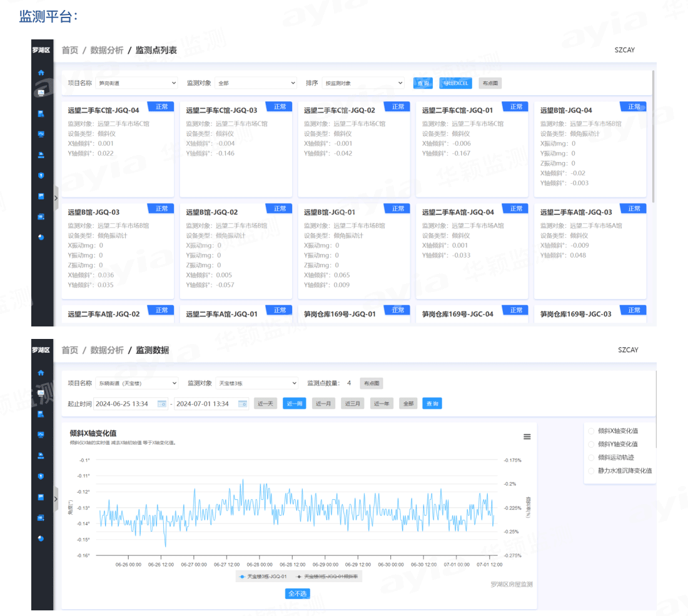The height and width of the screenshot is (616, 688).
Task: Expand the sidebar using the arrow handle on the 监测点列表 page
Action: pos(56,198)
